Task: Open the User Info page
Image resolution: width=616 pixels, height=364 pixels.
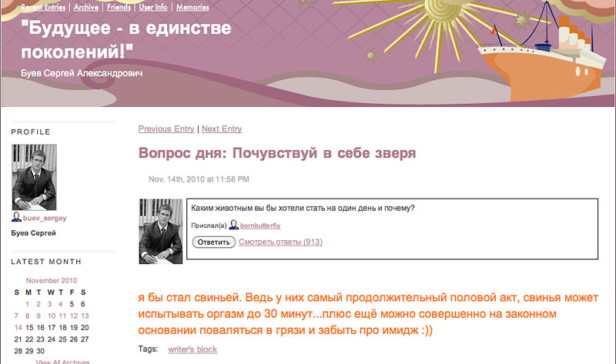Action: pyautogui.click(x=152, y=8)
